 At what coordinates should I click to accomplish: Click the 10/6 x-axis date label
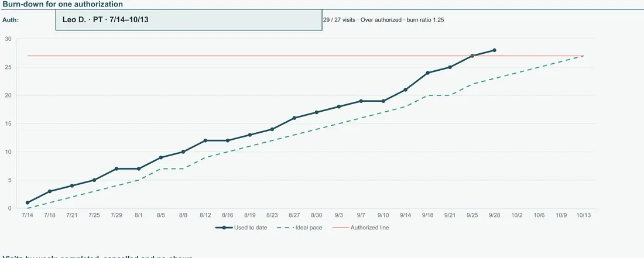click(539, 215)
